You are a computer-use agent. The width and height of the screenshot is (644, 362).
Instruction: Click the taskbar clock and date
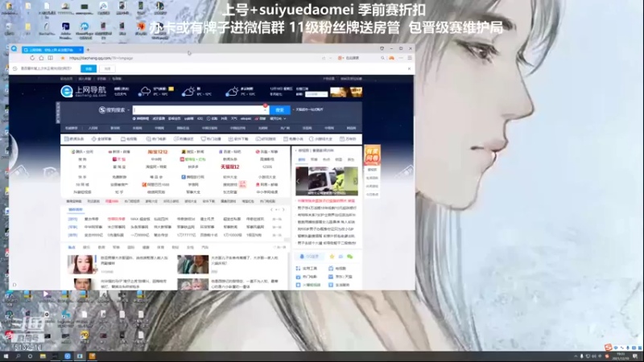620,356
